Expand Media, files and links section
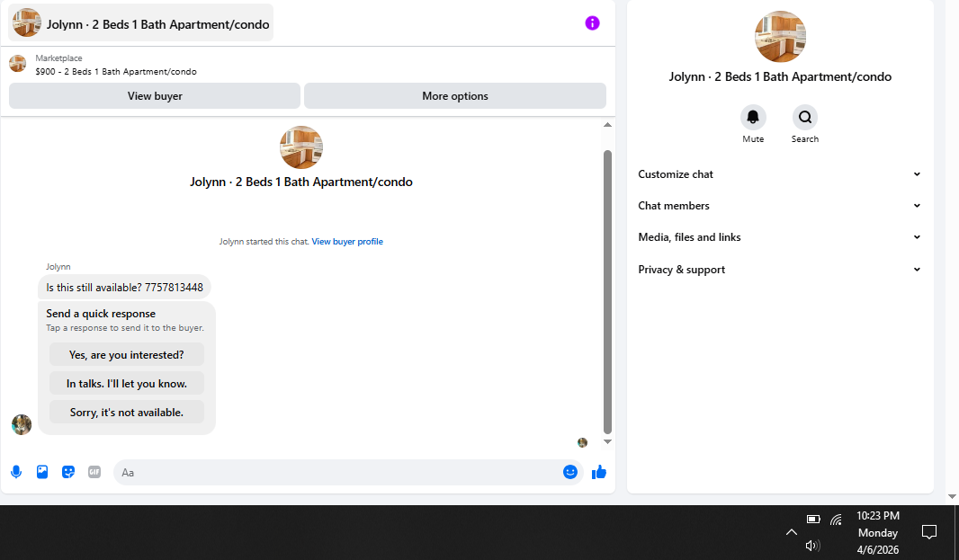The width and height of the screenshot is (959, 560). 779,237
